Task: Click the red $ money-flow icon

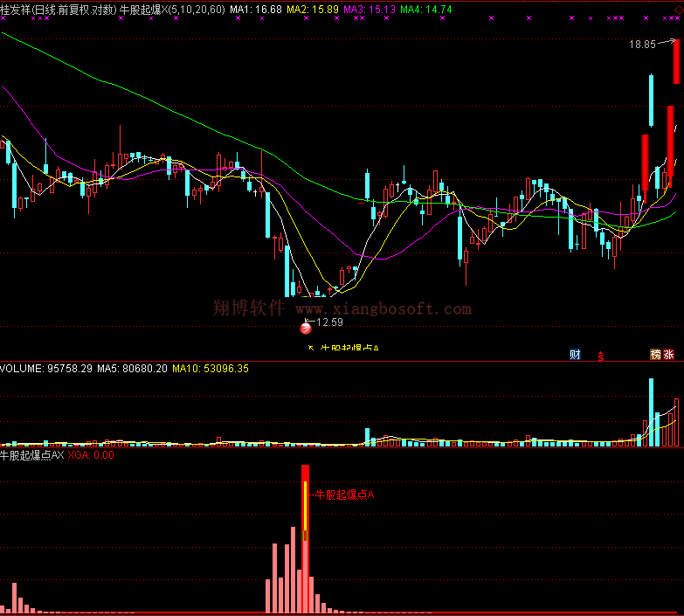Action: click(600, 355)
